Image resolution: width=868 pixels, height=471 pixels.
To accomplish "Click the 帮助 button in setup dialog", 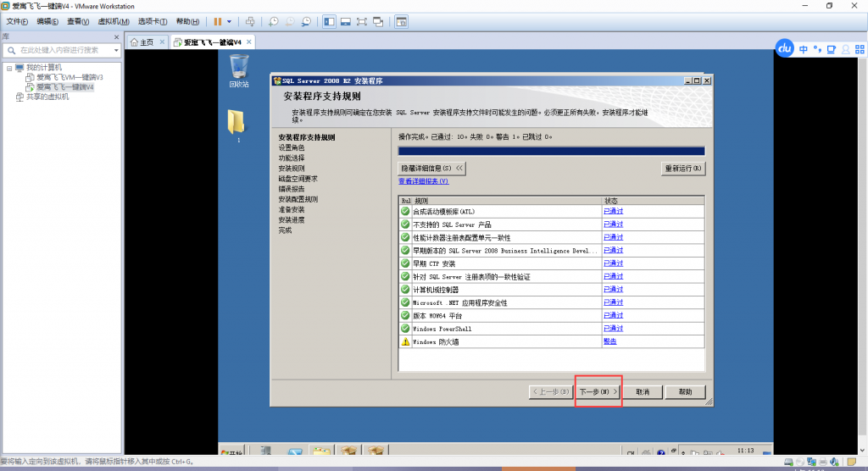I will click(685, 392).
